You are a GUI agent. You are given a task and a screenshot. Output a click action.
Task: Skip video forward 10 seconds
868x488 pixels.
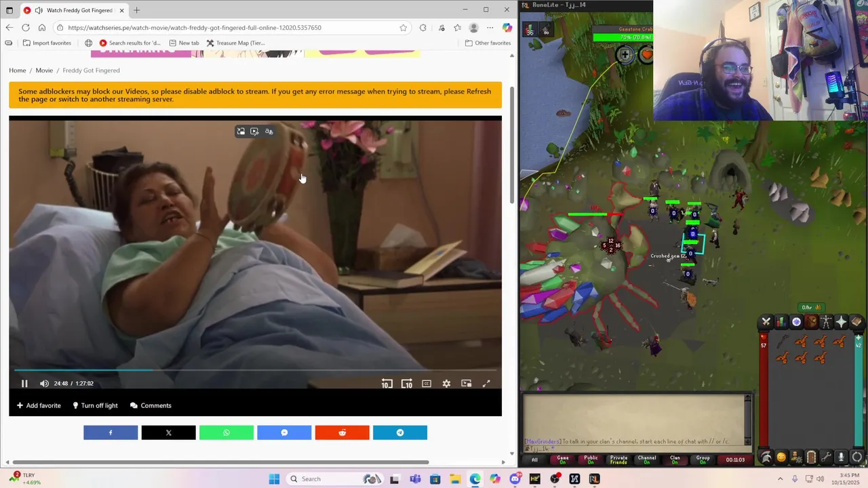pyautogui.click(x=407, y=384)
